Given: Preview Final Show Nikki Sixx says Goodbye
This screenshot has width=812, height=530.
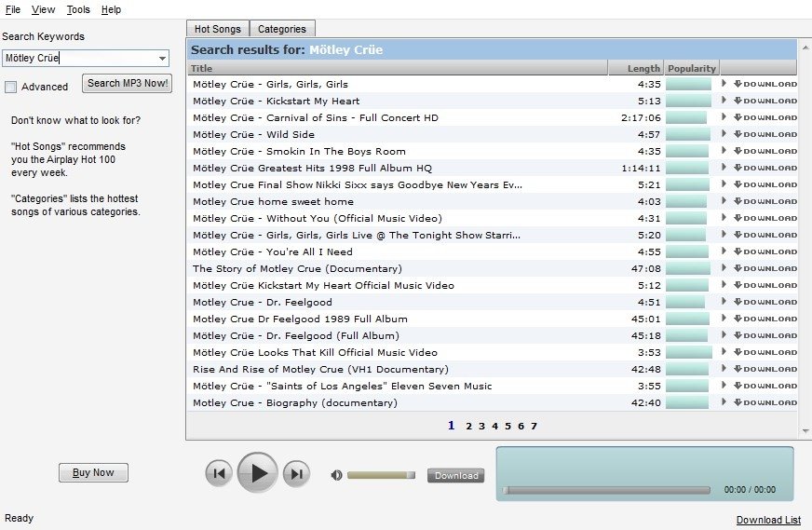Looking at the screenshot, I should click(724, 184).
